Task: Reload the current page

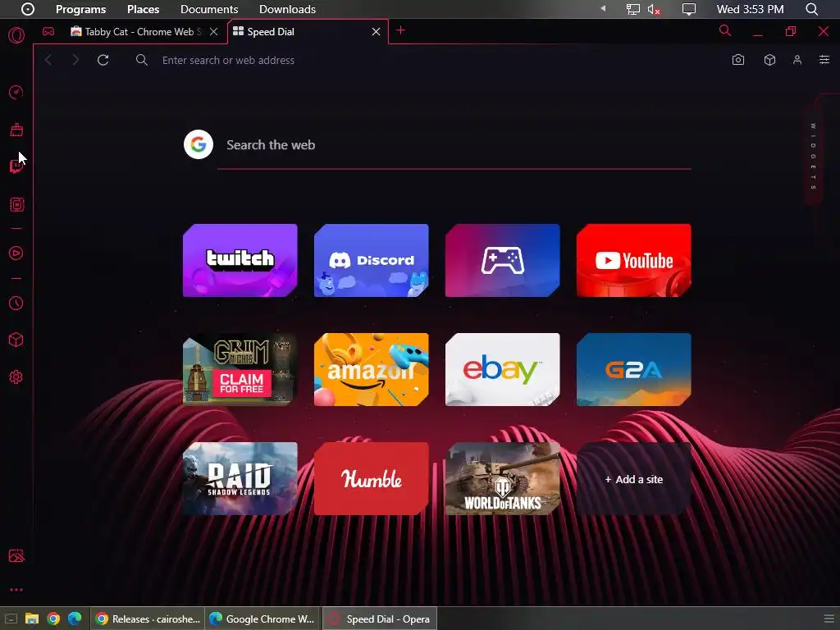Action: coord(103,60)
